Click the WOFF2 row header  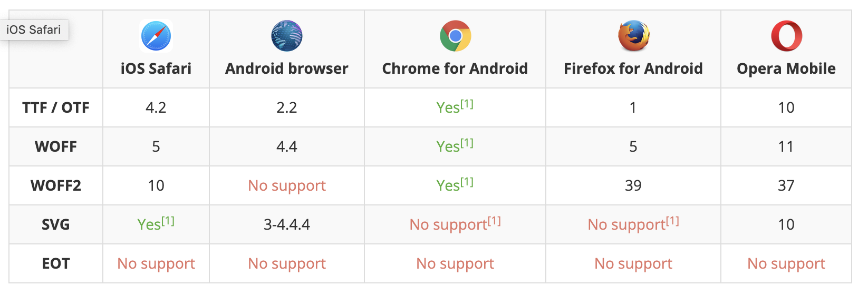point(56,185)
